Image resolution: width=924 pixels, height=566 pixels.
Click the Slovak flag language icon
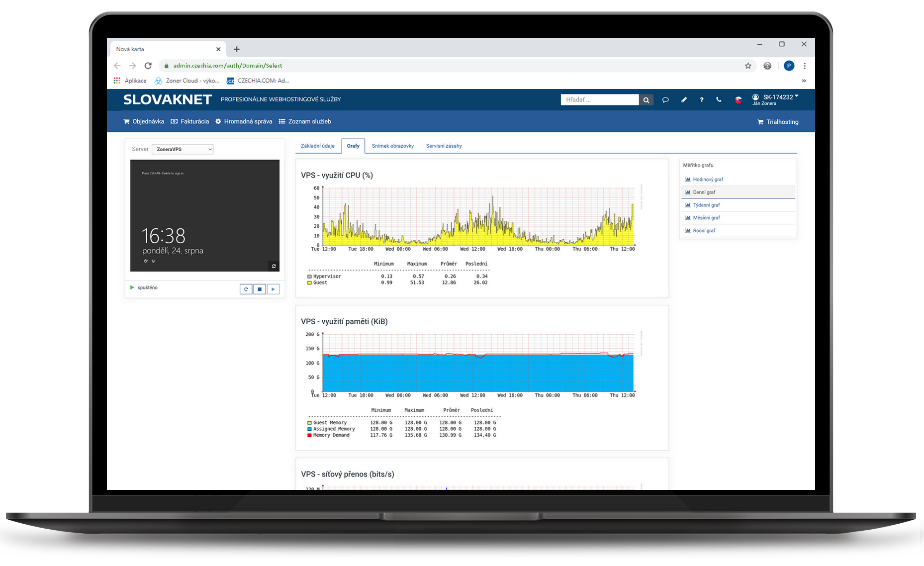[x=739, y=100]
